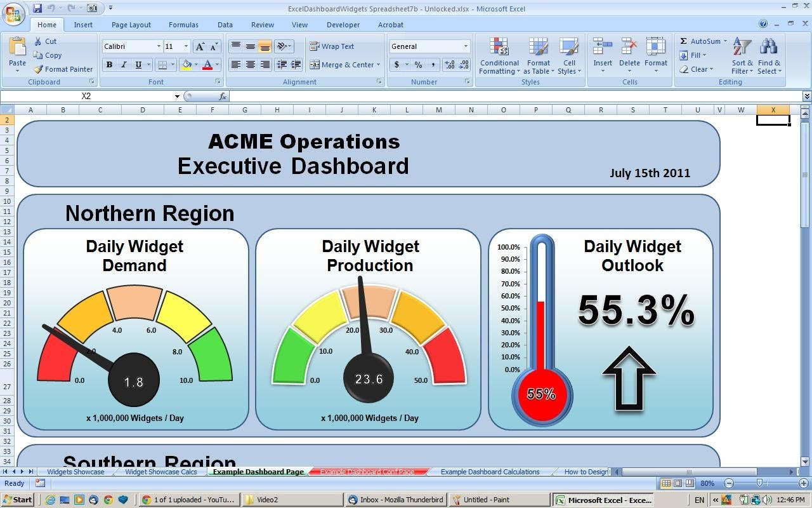The height and width of the screenshot is (508, 812).
Task: Open the Data ribbon tab
Action: 225,25
